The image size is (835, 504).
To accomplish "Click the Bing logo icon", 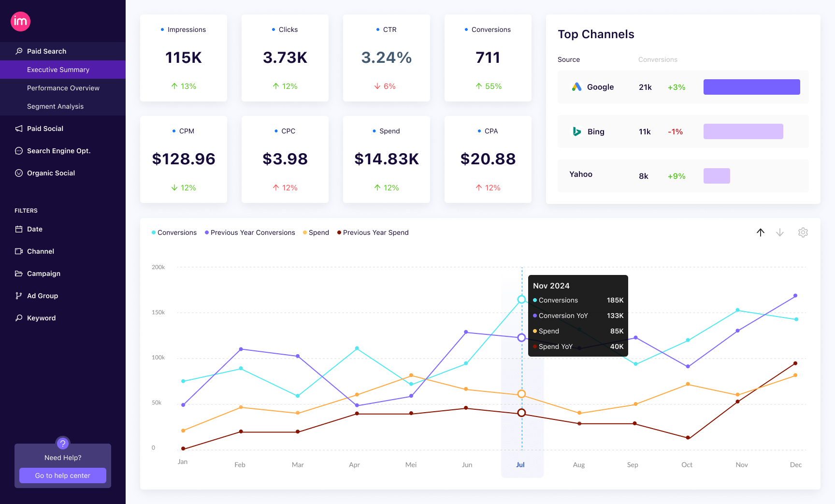I will (x=576, y=131).
